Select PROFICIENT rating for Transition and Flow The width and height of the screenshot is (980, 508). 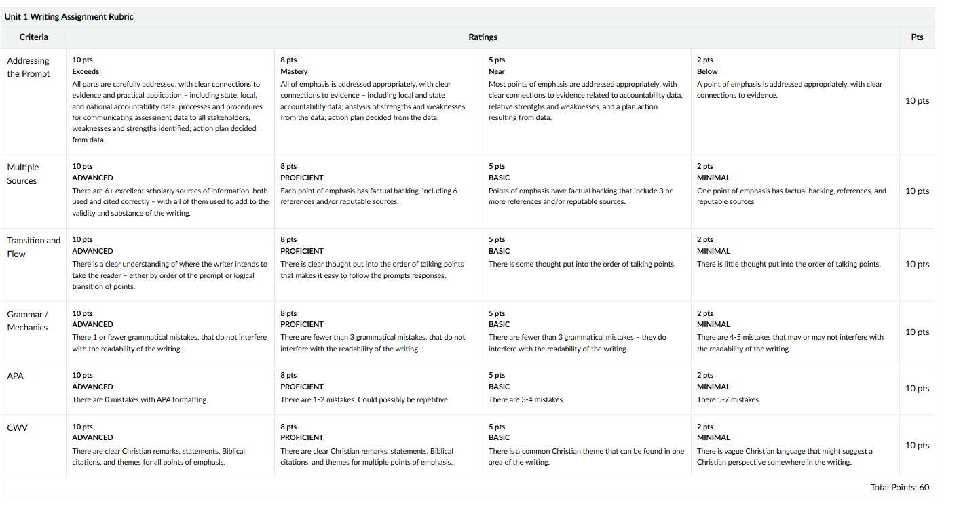379,265
